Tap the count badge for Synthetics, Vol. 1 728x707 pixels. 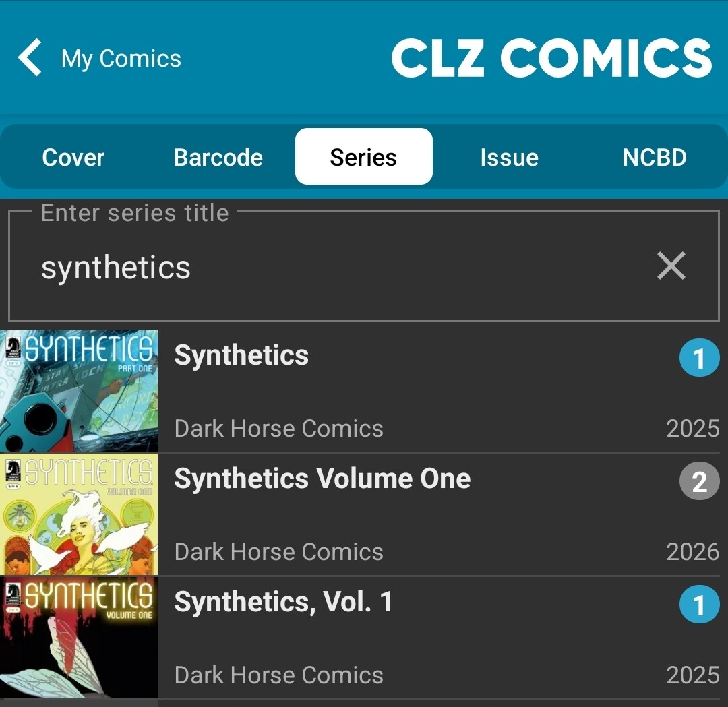699,605
